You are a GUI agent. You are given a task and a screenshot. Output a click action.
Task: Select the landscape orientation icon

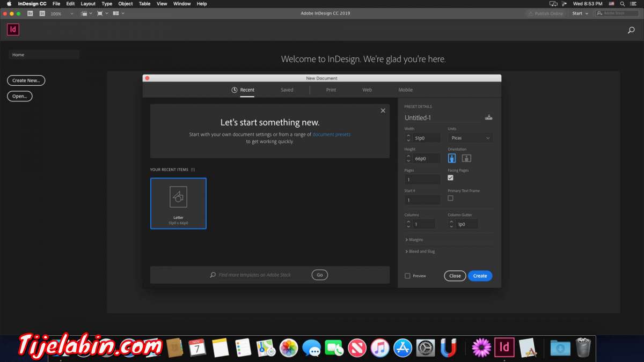466,158
